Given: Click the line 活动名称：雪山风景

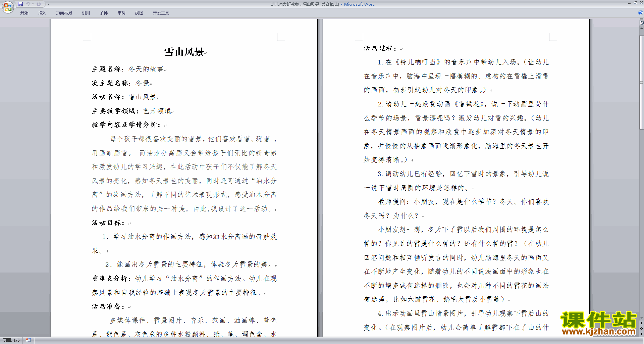Looking at the screenshot, I should click(x=124, y=97).
